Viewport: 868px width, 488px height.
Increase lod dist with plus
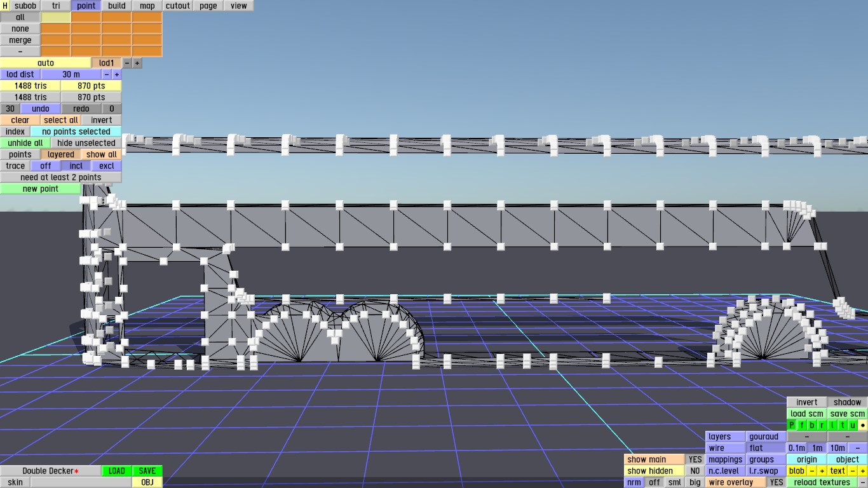click(117, 74)
